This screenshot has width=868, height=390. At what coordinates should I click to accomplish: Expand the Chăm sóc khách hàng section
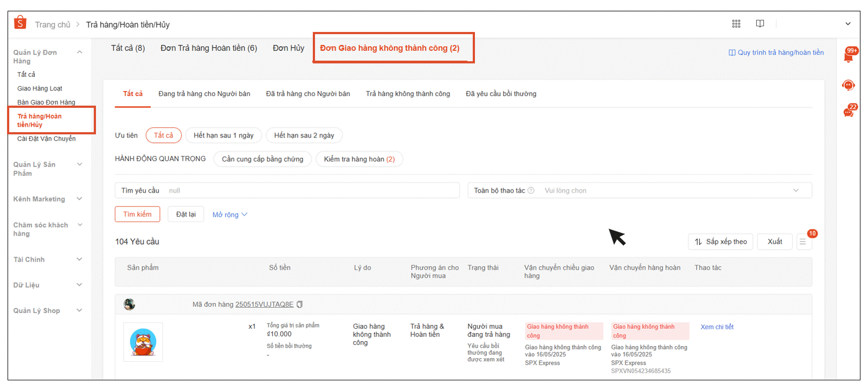(x=80, y=225)
